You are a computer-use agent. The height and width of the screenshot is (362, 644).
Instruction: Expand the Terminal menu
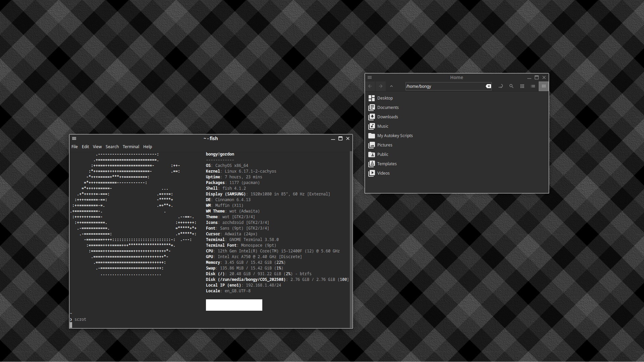(x=131, y=147)
